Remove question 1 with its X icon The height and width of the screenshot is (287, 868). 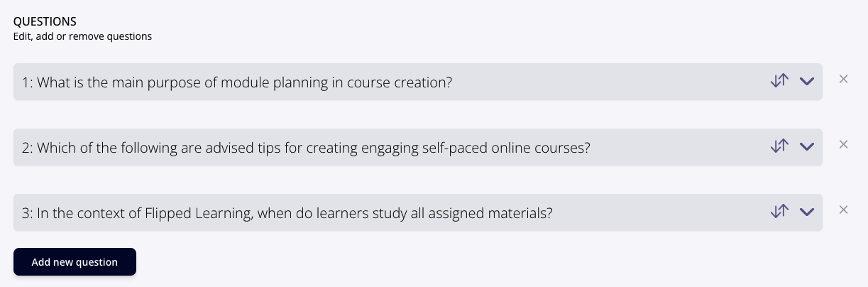coord(844,79)
